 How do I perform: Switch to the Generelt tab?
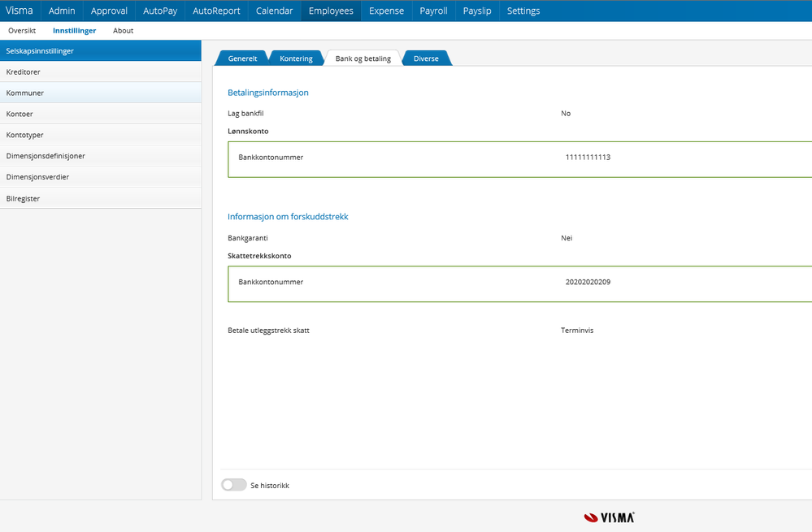click(x=242, y=58)
